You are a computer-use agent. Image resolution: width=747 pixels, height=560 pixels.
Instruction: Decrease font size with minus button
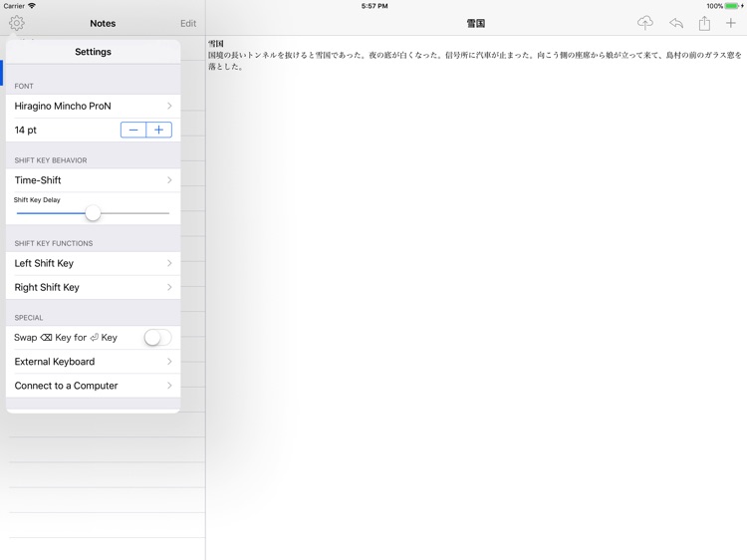[133, 130]
